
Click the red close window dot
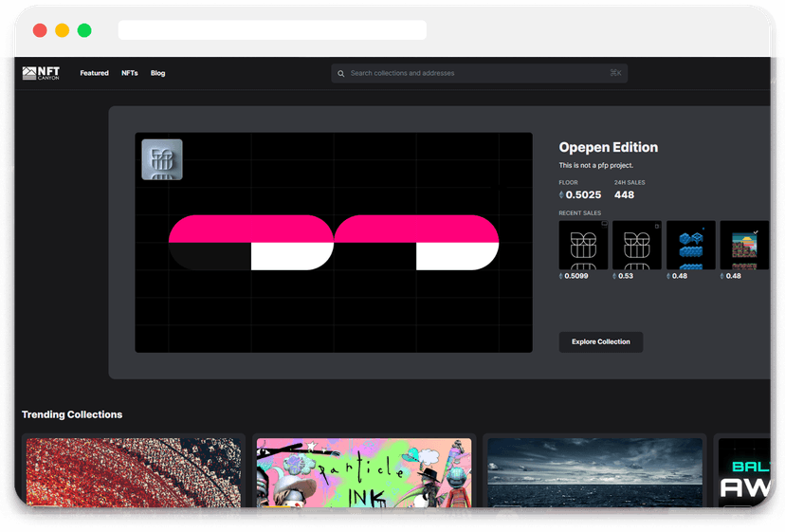click(40, 30)
